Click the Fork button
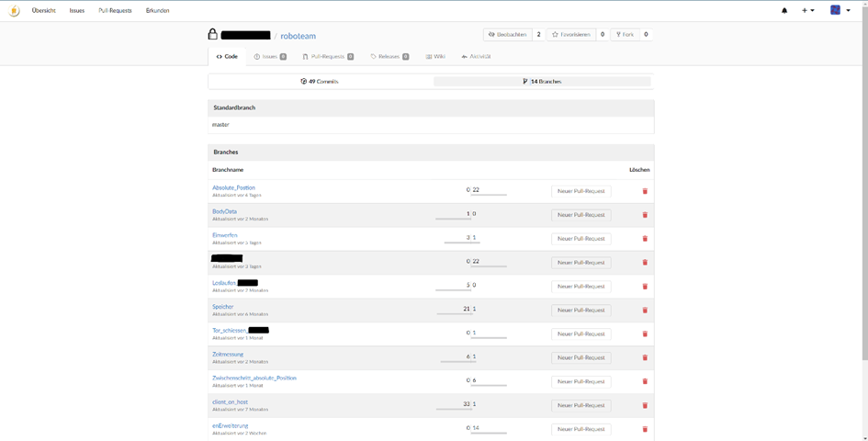The height and width of the screenshot is (441, 868). 625,34
